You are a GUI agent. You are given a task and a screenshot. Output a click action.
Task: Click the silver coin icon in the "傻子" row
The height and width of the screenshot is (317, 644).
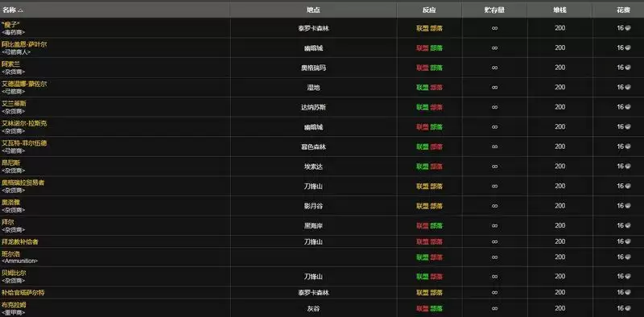tap(628, 28)
